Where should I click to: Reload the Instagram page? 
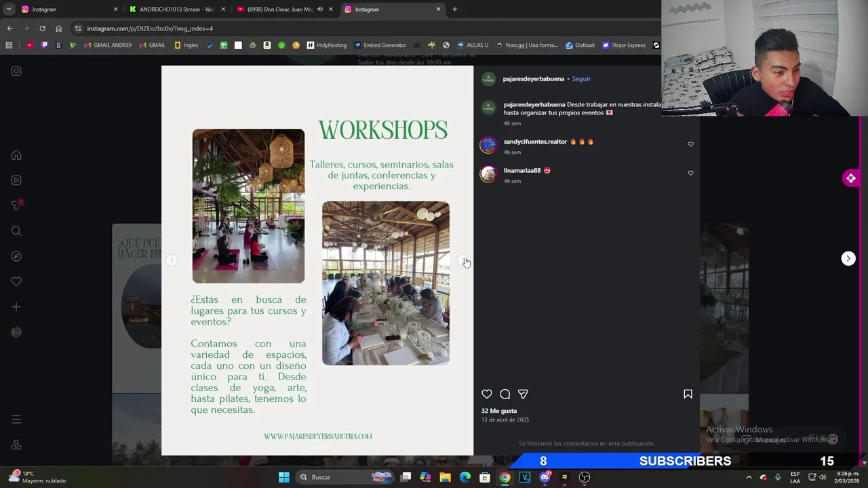click(x=42, y=28)
